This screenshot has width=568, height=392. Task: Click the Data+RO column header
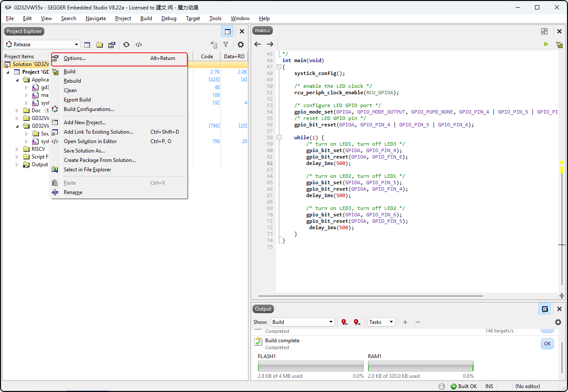(234, 57)
